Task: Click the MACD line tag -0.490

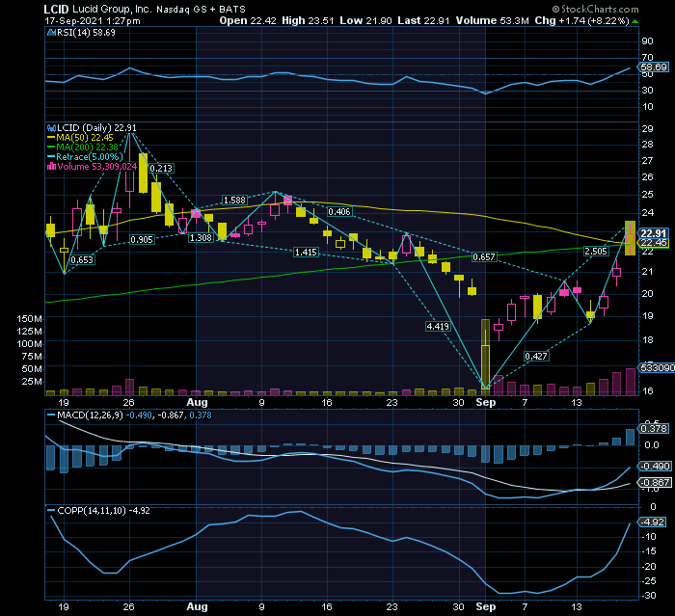Action: coord(655,467)
